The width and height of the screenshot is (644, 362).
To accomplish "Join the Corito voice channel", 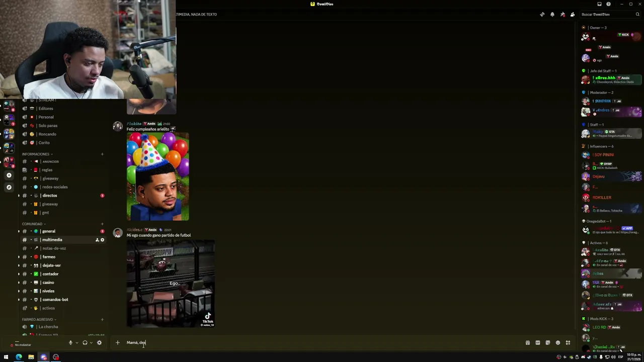I will click(x=62, y=143).
